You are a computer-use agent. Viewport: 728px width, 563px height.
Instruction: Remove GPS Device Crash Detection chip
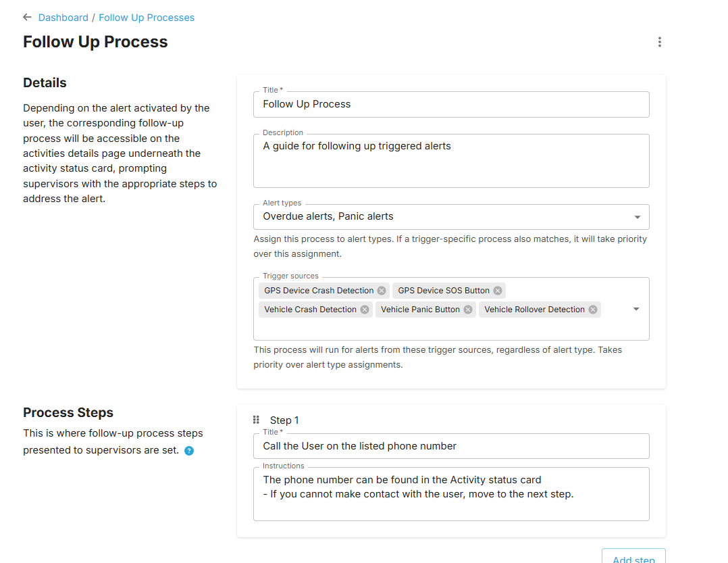(x=382, y=291)
